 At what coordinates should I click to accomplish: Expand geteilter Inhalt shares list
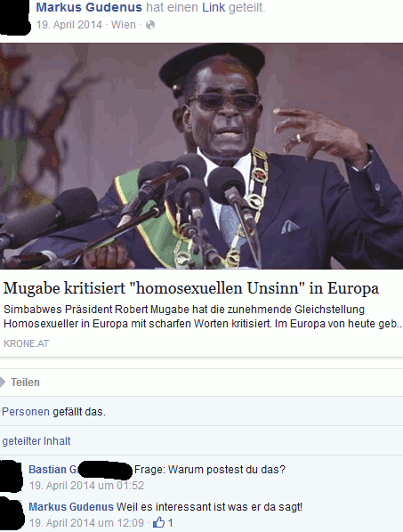coord(36,441)
